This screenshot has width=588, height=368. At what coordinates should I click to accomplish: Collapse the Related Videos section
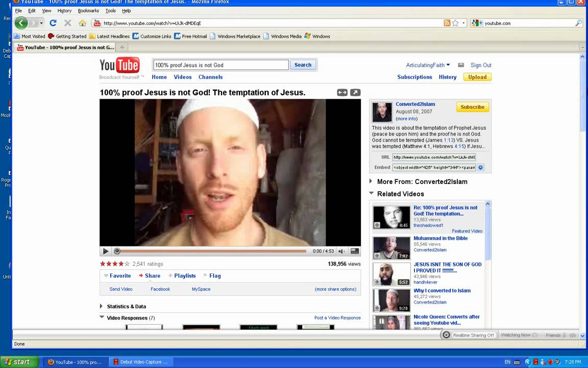pos(371,193)
